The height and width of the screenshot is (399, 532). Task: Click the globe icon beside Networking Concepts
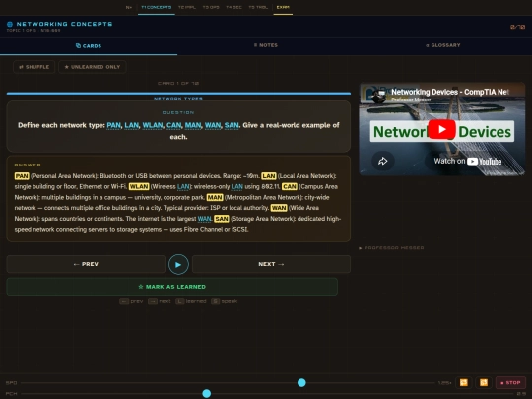[x=10, y=24]
